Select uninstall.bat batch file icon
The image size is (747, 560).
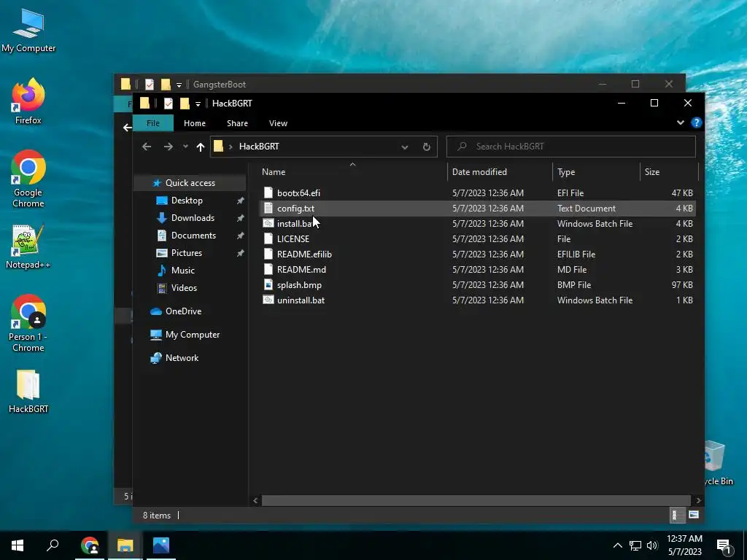[x=268, y=300]
